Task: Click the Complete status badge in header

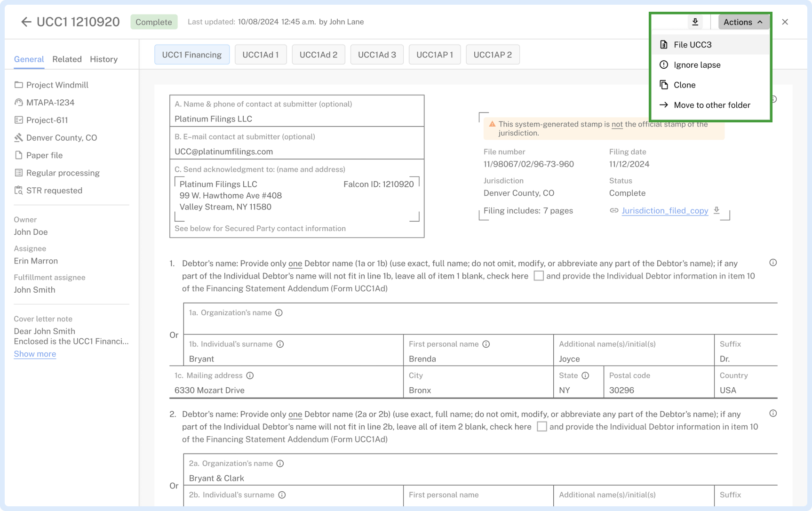Action: click(154, 22)
